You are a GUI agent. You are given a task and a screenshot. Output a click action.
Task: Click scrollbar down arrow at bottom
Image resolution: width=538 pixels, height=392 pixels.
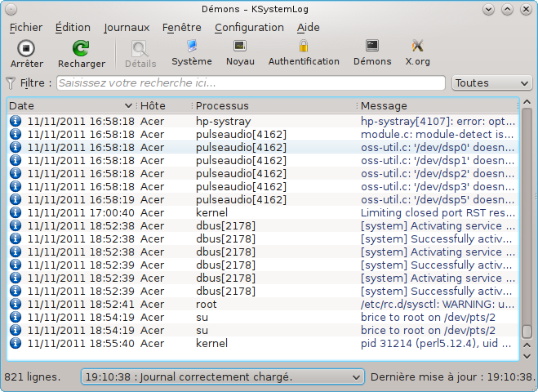coord(527,356)
